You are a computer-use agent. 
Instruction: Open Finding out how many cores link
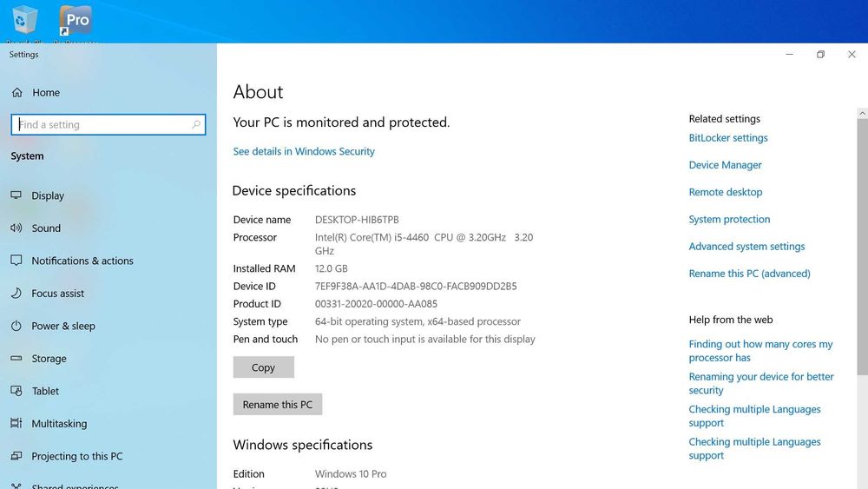pyautogui.click(x=760, y=351)
